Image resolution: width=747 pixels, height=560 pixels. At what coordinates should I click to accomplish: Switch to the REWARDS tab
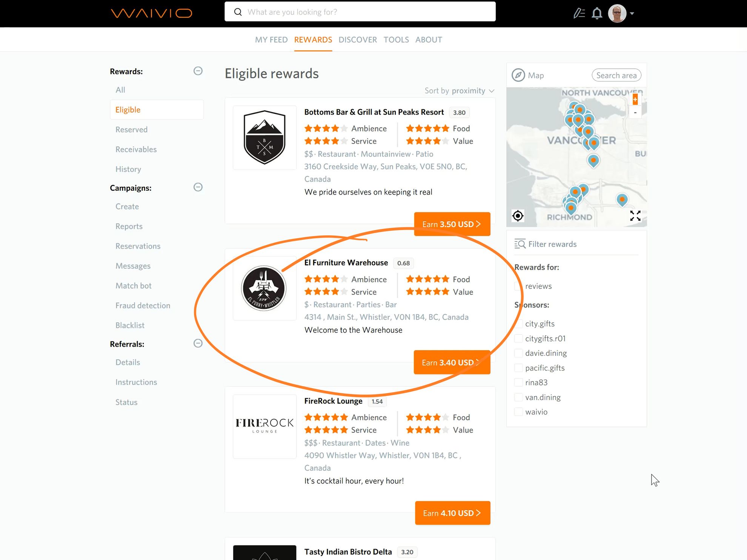pyautogui.click(x=313, y=40)
